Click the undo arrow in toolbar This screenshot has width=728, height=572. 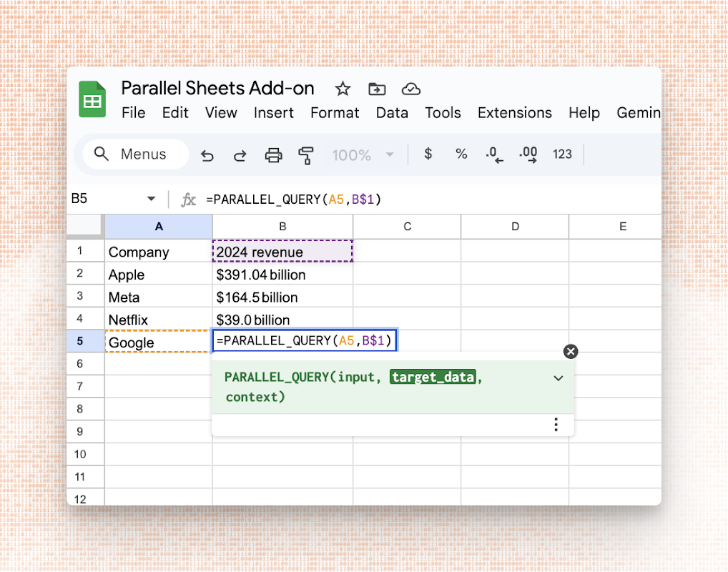click(207, 156)
